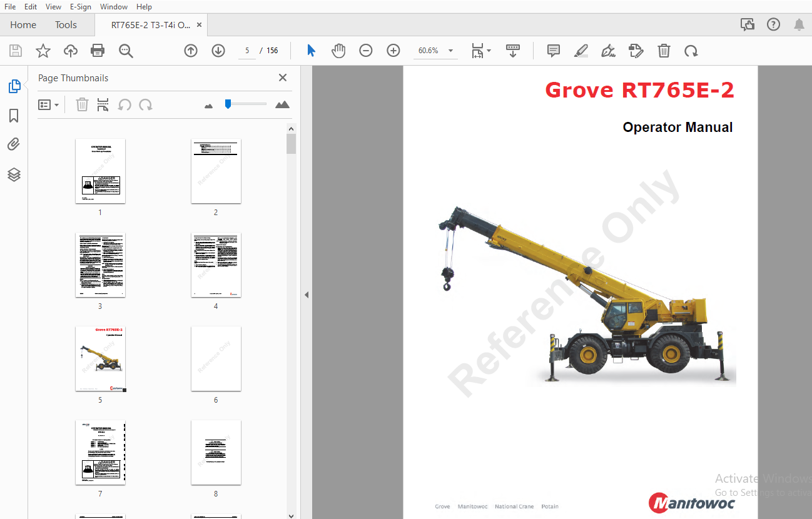Add document to favorites with star icon
Viewport: 812px width, 519px height.
click(43, 51)
